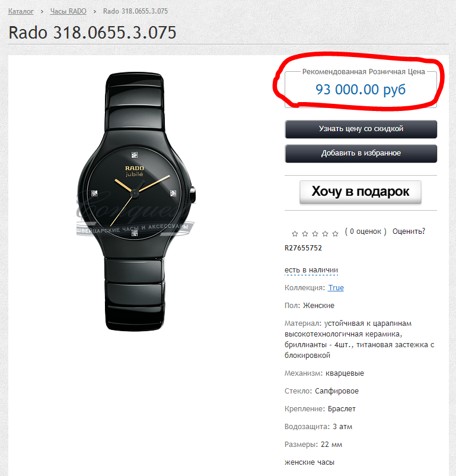
Task: Click the Рекомендованная Розничная Цена label
Action: [363, 72]
